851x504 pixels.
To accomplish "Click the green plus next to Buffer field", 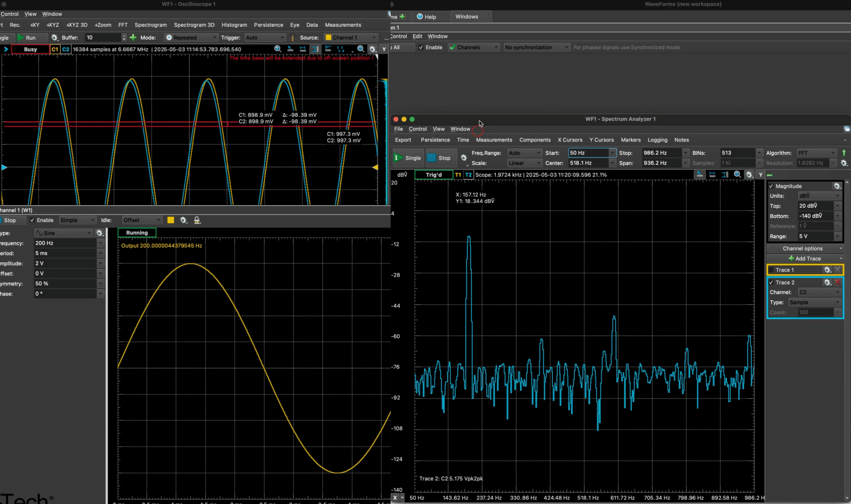I will click(133, 37).
